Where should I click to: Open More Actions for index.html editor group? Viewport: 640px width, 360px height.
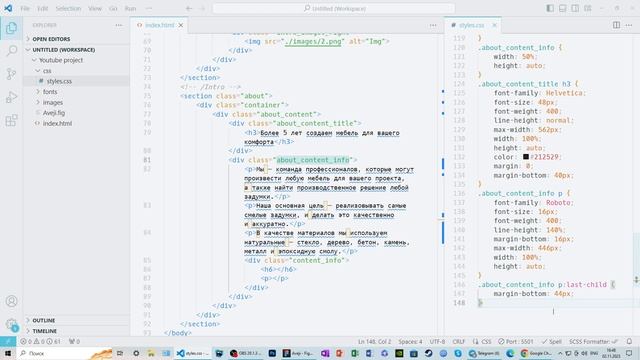pos(433,25)
